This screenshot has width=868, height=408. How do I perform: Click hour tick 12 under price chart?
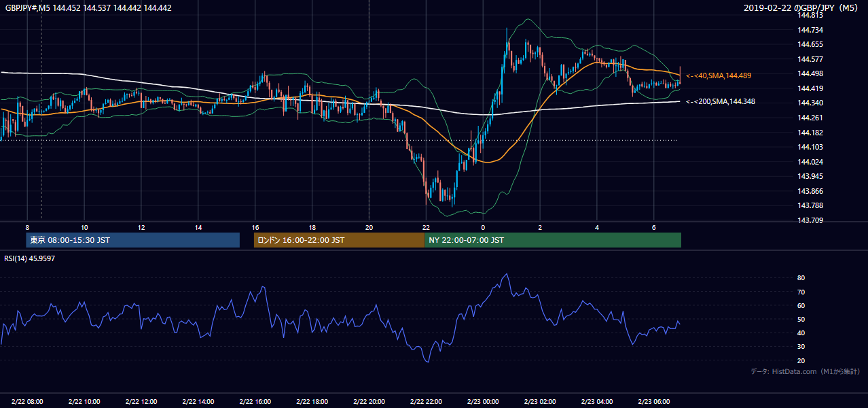(141, 227)
